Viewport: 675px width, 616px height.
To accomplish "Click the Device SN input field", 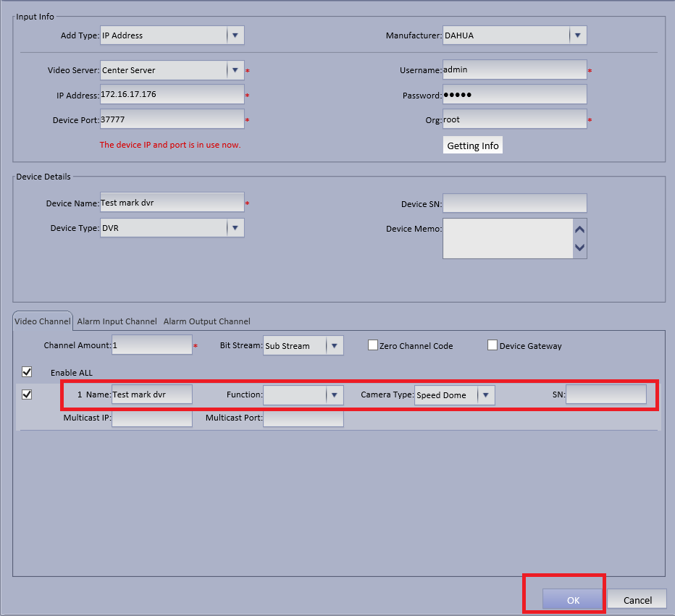I will [514, 203].
